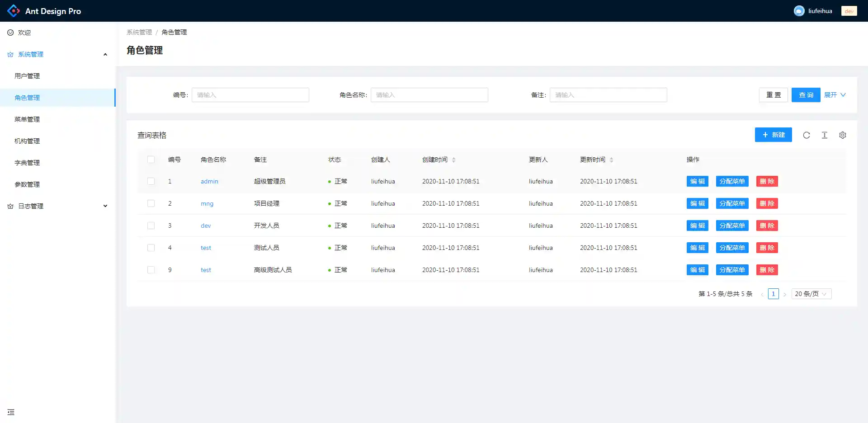Screen dimensions: 868x423
Task: Click the user avatar for liufeihua
Action: click(x=800, y=10)
